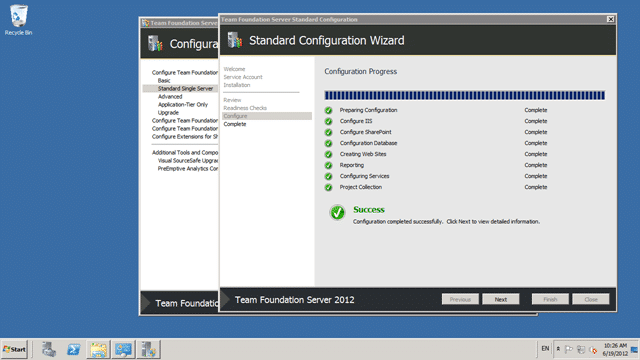Click the greyed Close button at bottom

[591, 299]
